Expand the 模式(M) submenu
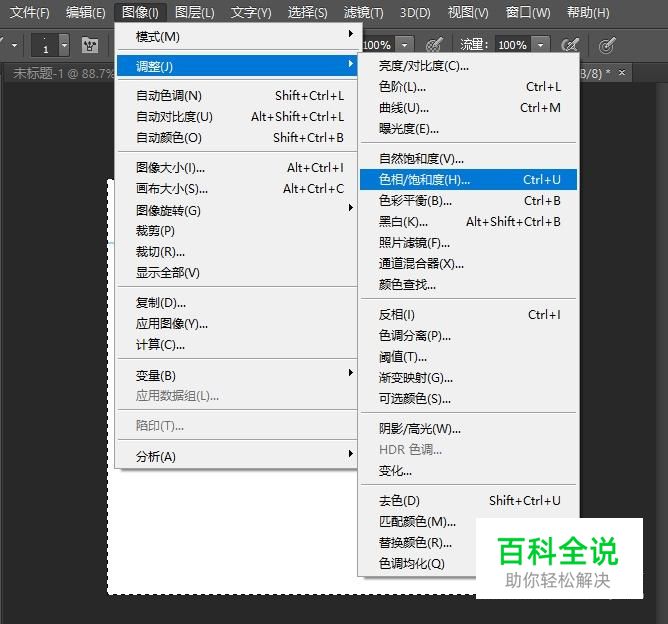Viewport: 668px width, 624px height. pyautogui.click(x=237, y=37)
